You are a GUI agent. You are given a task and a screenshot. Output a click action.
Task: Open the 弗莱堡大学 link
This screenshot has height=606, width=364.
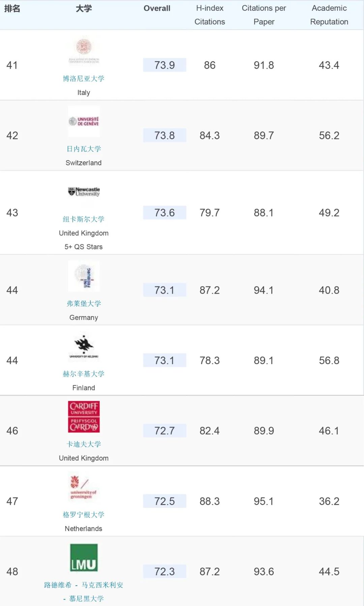click(84, 304)
